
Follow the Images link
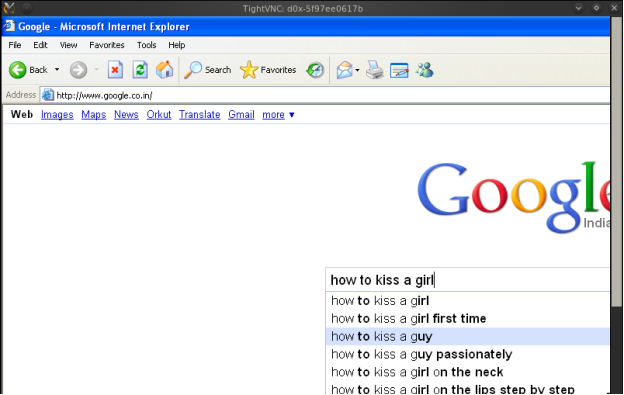coord(57,115)
